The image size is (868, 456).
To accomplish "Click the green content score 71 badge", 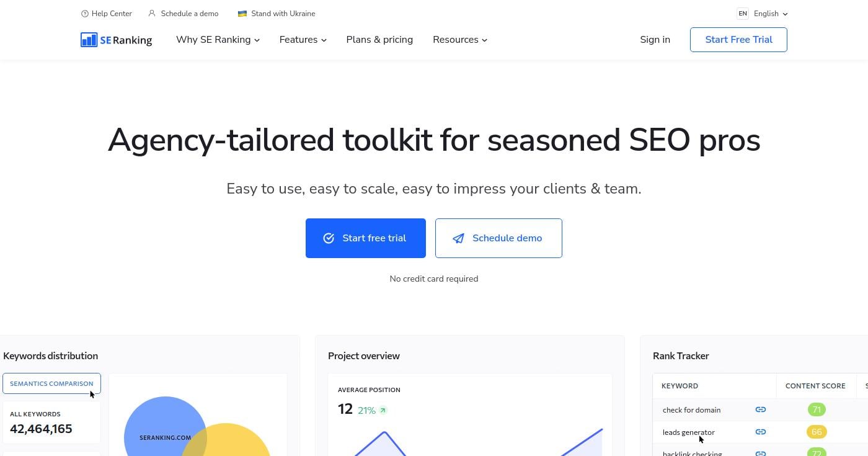I will pyautogui.click(x=817, y=409).
